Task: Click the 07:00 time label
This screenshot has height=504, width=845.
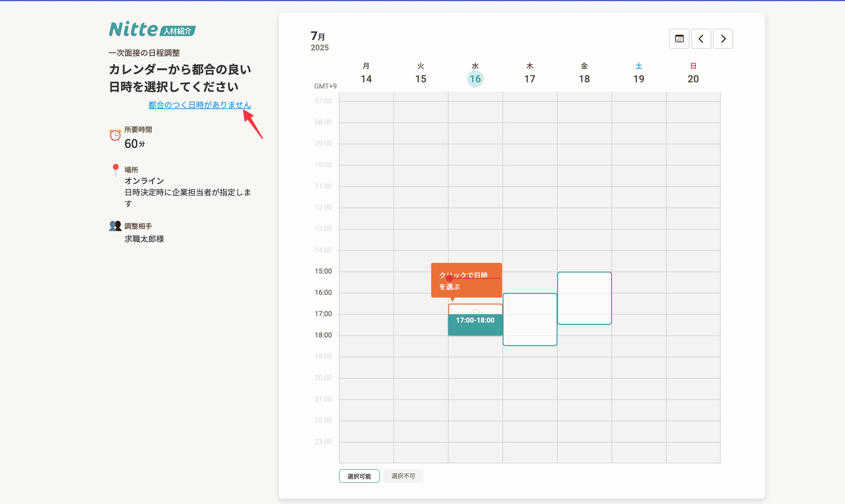Action: (323, 101)
